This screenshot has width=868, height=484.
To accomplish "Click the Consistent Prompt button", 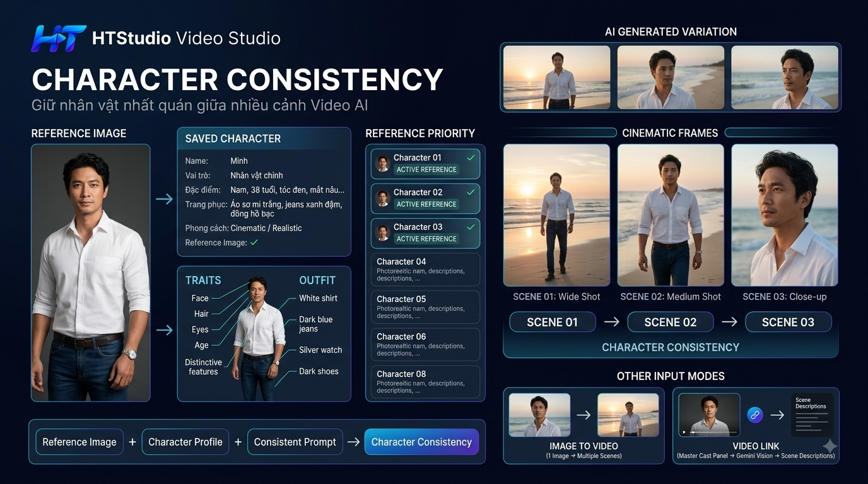I will click(x=295, y=442).
